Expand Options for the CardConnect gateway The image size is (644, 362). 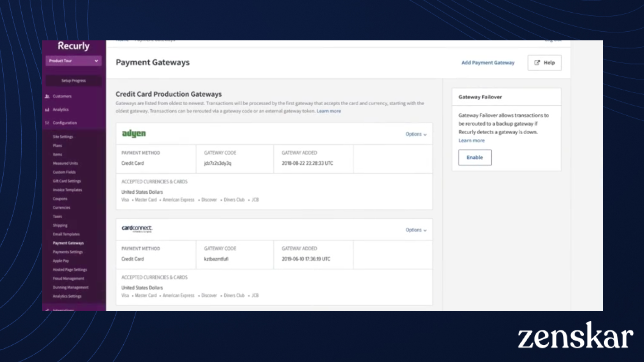[416, 230]
